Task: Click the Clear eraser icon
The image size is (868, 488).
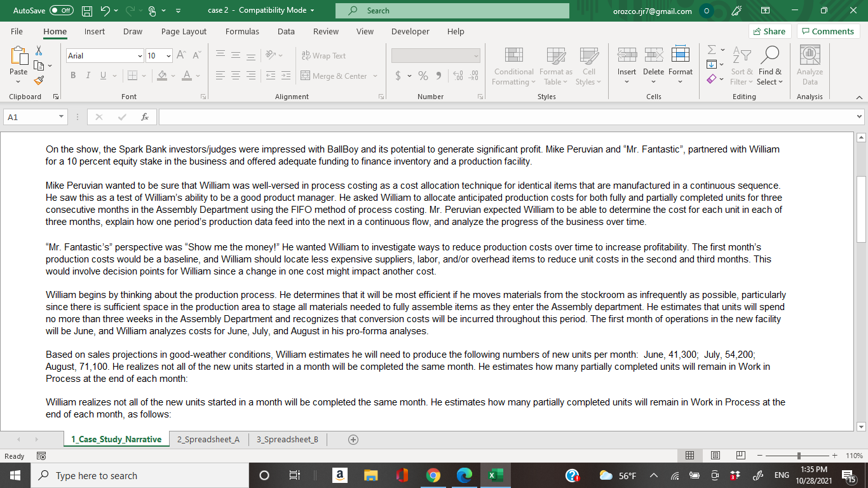Action: (x=712, y=79)
